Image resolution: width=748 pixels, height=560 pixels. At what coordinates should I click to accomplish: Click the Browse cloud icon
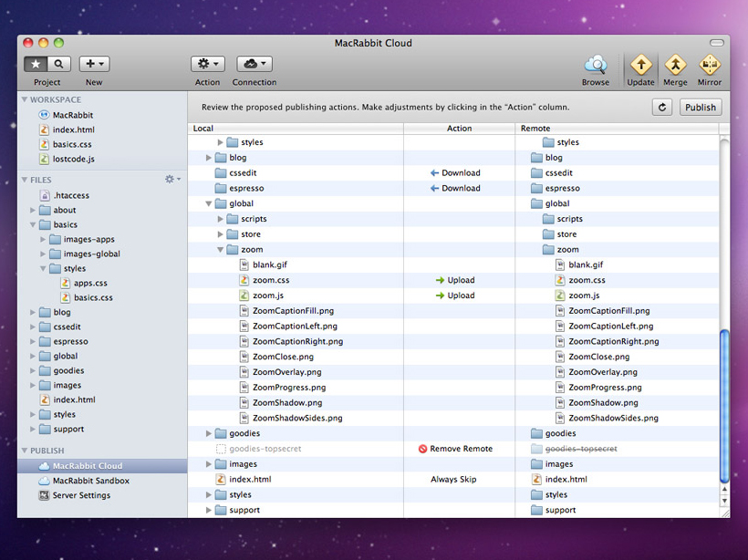click(x=596, y=65)
